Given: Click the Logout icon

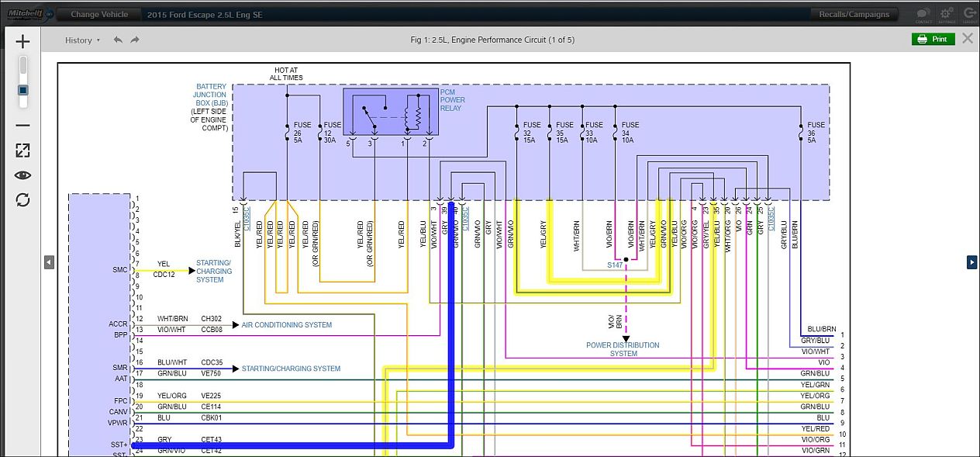Looking at the screenshot, I should (x=970, y=13).
